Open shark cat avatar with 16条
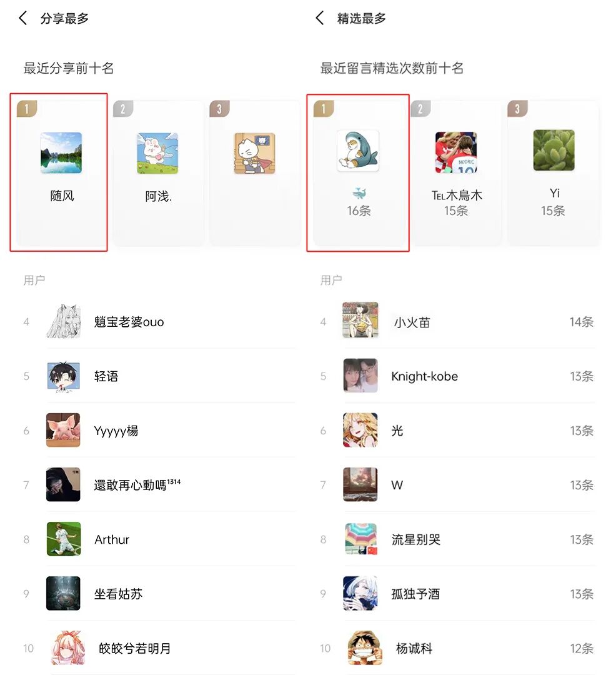The image size is (616, 675). coord(358,150)
